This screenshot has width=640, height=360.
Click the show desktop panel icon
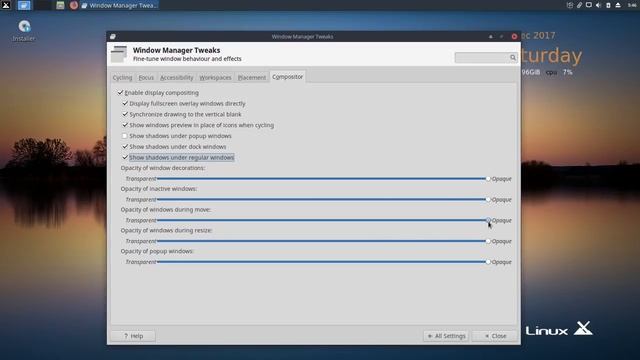24,5
